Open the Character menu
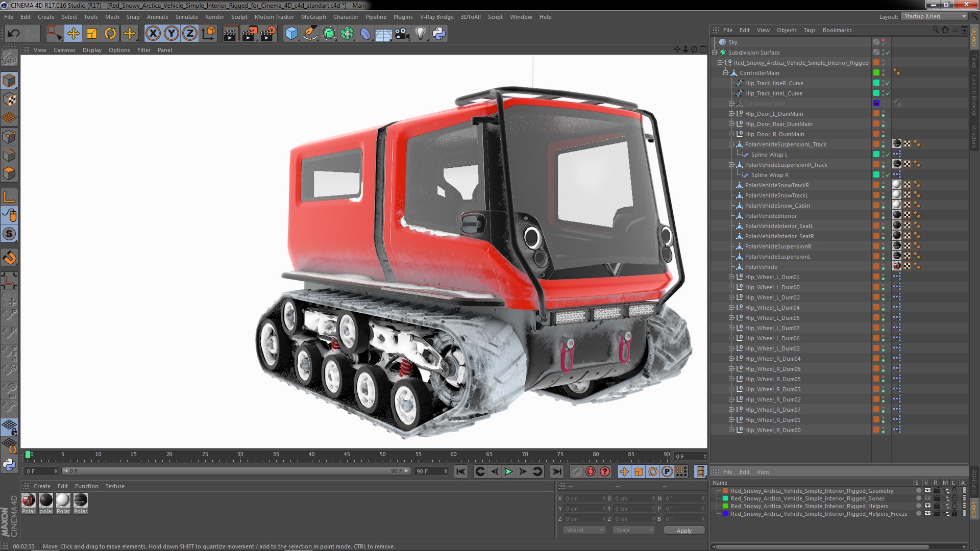Screen dimensions: 980x551 pos(346,17)
